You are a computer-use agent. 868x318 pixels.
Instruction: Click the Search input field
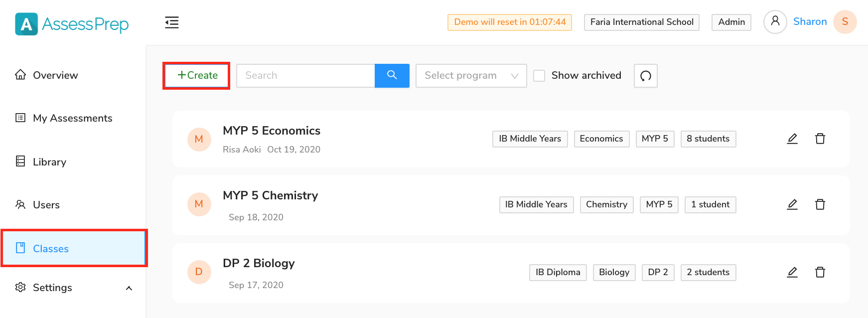[x=305, y=76]
